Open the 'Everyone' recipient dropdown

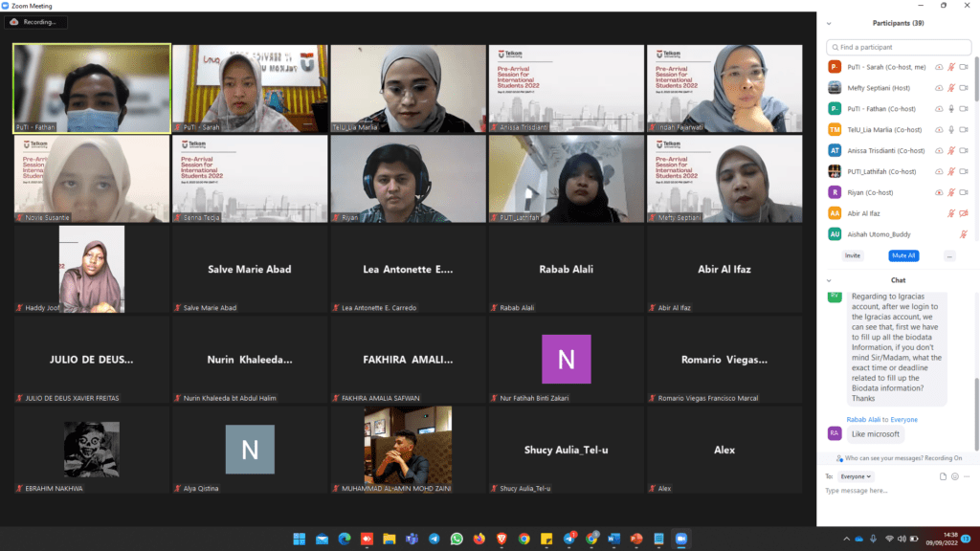855,475
